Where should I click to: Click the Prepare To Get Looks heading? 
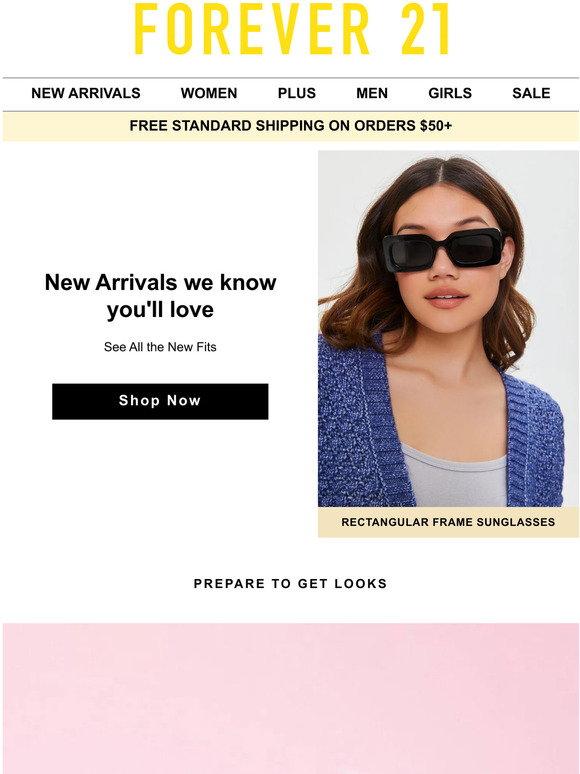coord(290,583)
